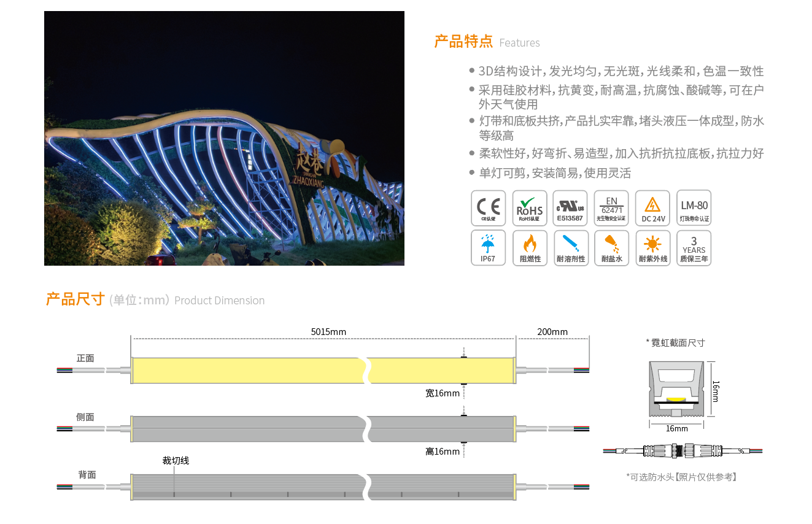Click the 5015mm length dimension label
812x524 pixels.
(328, 332)
